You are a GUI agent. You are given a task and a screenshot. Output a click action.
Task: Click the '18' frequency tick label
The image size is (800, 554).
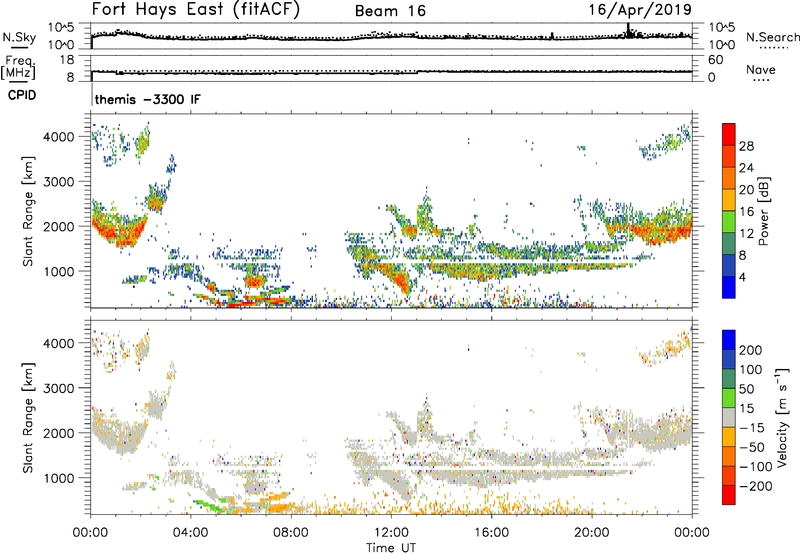tap(67, 60)
